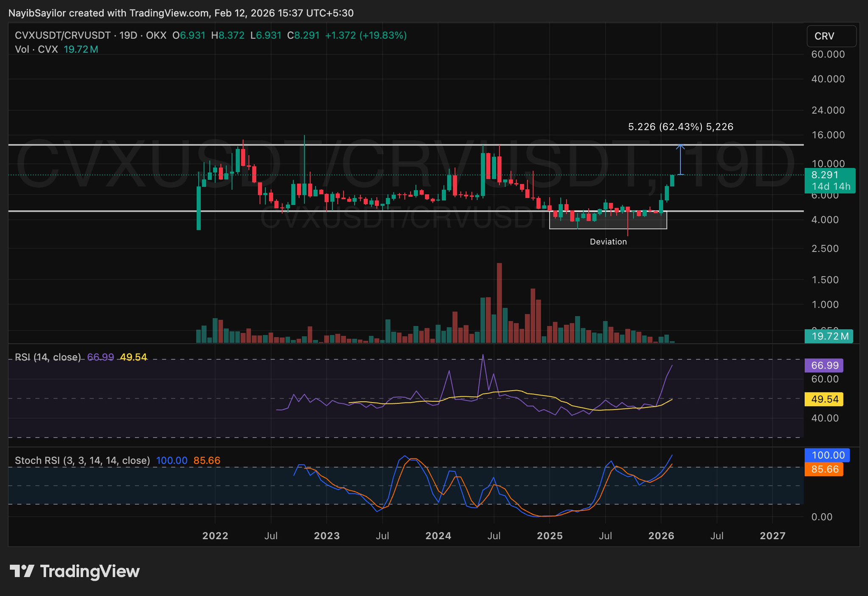Click the CVXUSDT/CRVUSDT symbol title

63,36
